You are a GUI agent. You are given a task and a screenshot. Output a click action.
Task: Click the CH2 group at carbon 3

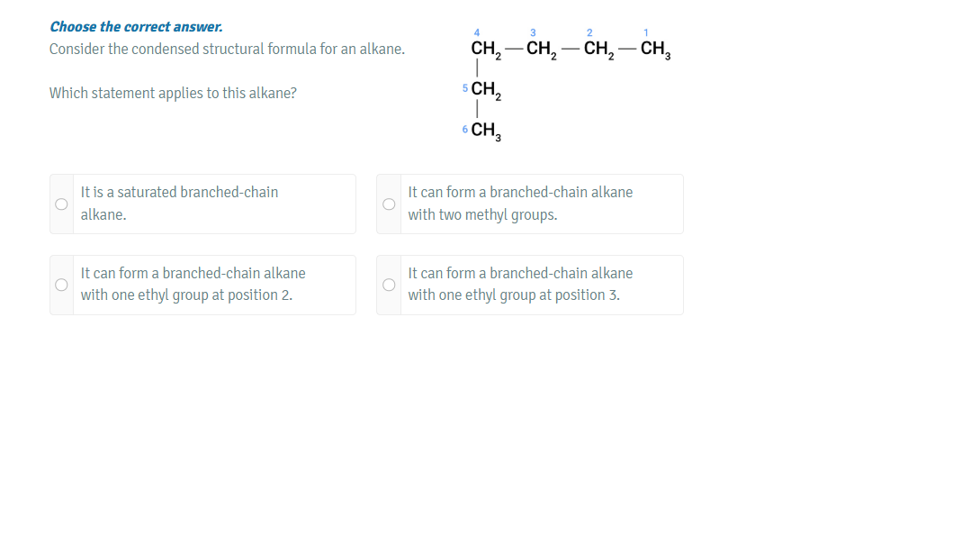point(542,50)
